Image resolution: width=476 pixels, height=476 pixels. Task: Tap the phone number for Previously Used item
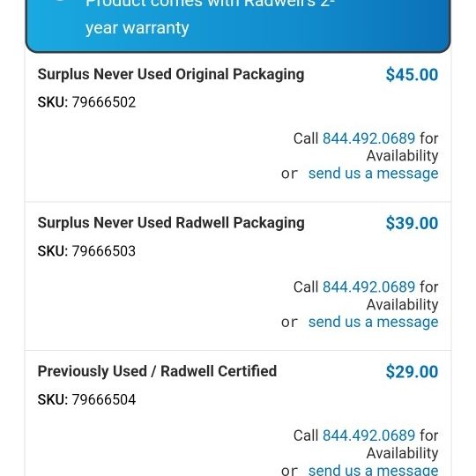tap(368, 435)
